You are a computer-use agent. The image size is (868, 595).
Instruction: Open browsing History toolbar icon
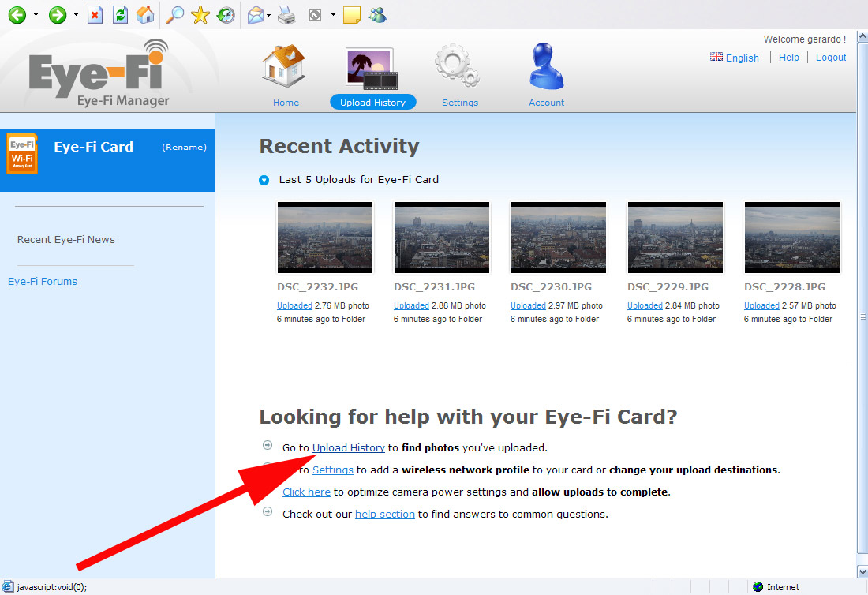pos(226,15)
